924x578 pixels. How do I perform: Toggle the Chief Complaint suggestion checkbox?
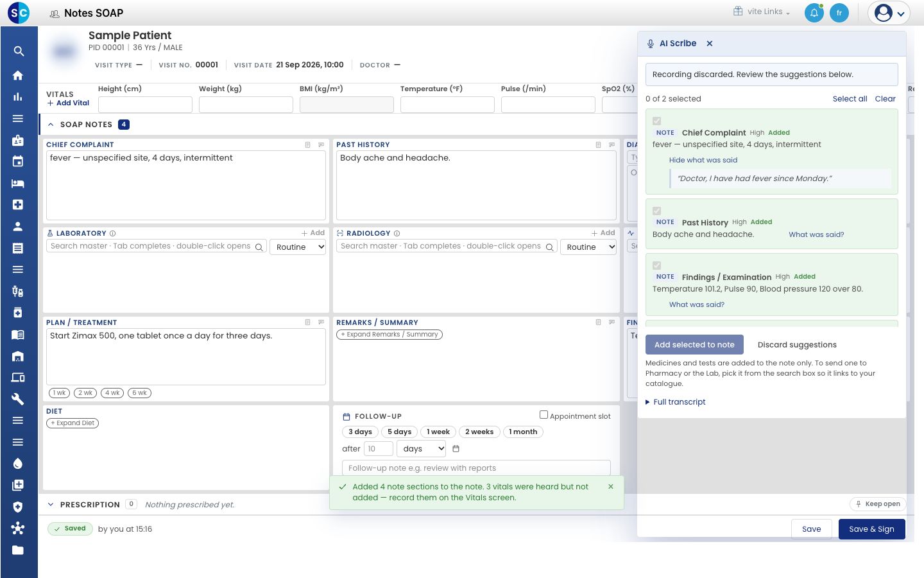tap(657, 121)
